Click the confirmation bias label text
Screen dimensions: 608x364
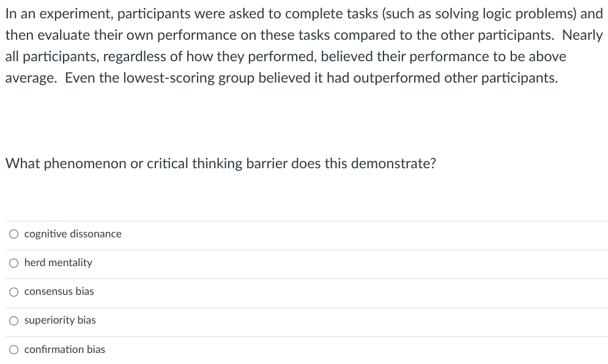pos(64,349)
